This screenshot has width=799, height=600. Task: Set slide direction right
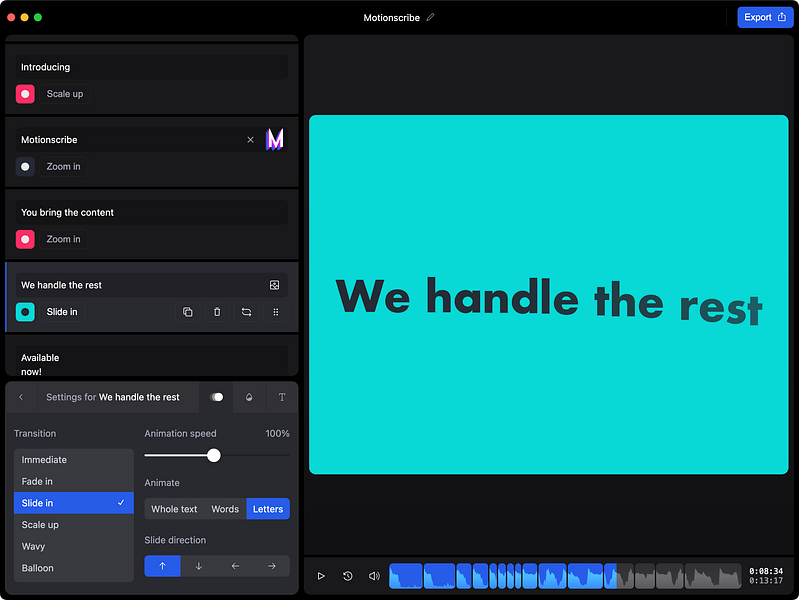point(272,566)
